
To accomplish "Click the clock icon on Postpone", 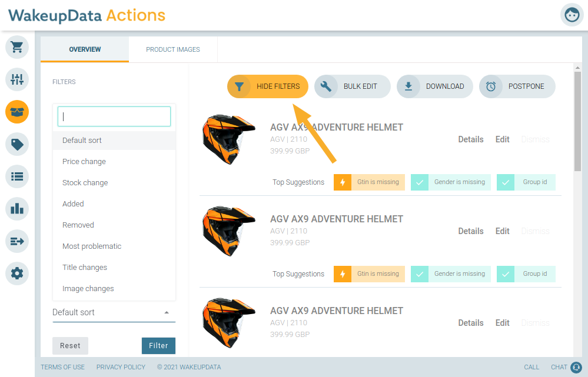I will click(491, 86).
